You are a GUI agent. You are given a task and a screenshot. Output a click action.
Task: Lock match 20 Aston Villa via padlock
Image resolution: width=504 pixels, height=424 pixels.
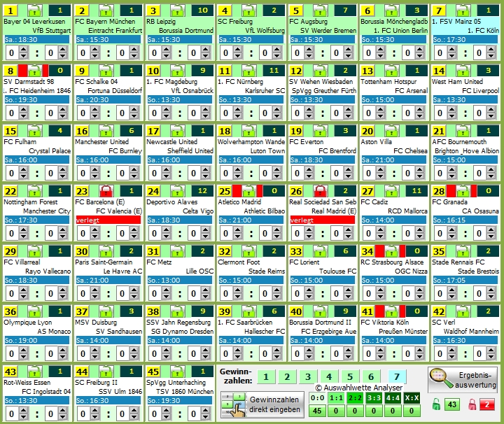coord(392,131)
